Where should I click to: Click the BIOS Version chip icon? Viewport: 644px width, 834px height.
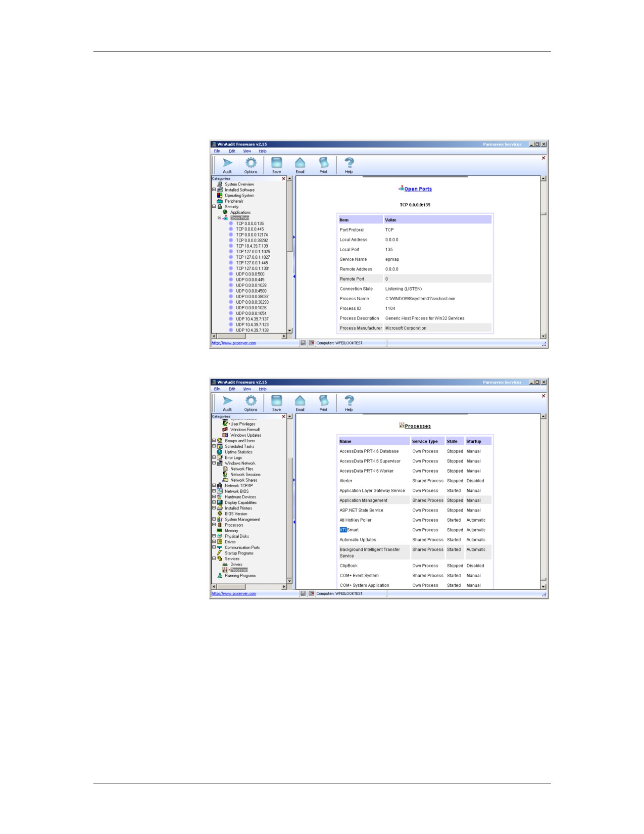coord(220,514)
